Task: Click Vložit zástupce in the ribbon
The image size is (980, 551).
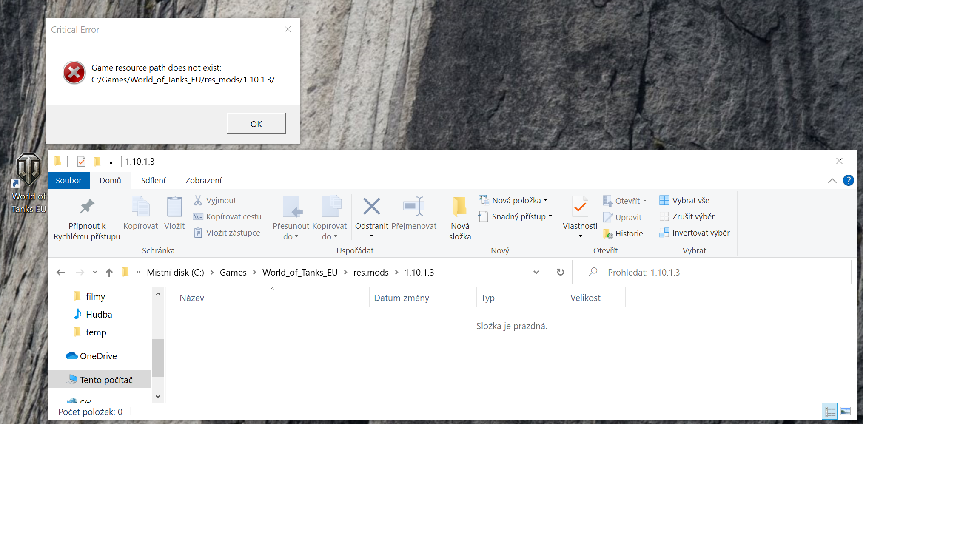Action: 227,233
